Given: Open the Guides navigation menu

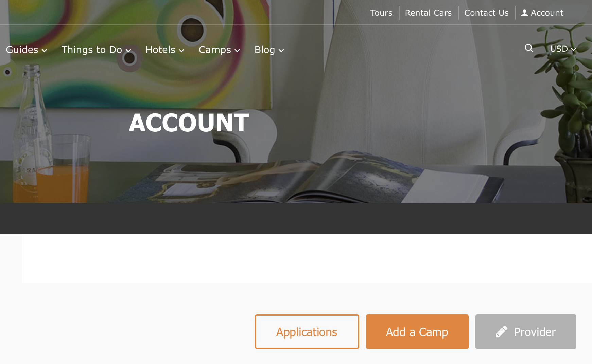Looking at the screenshot, I should point(27,50).
